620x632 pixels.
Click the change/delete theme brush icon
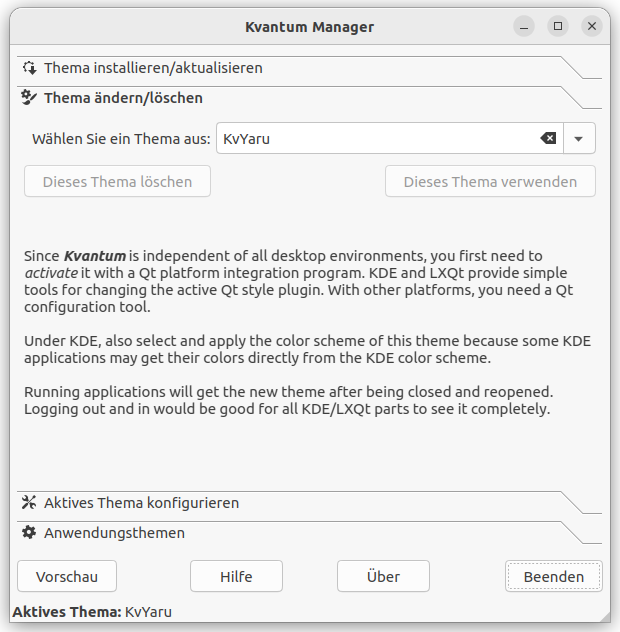[29, 98]
